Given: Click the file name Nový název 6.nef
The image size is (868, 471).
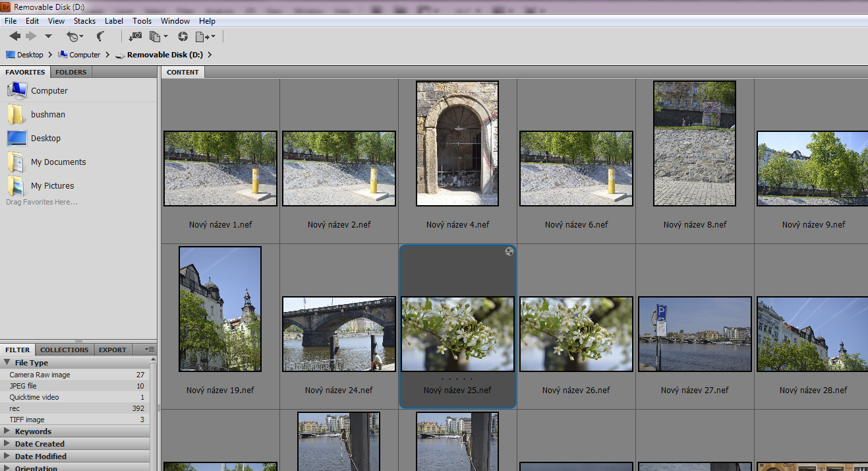Looking at the screenshot, I should tap(576, 225).
